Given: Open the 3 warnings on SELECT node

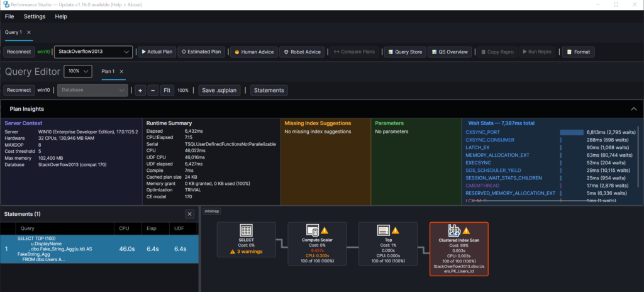Looking at the screenshot, I should pos(246,252).
